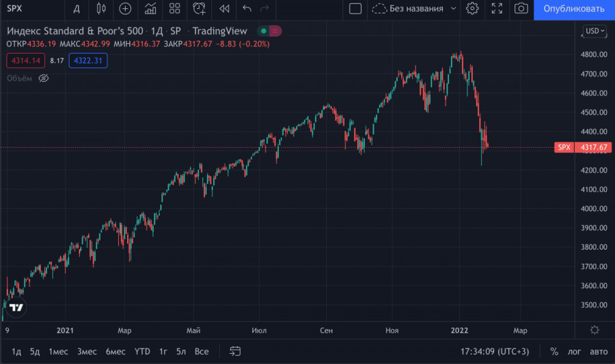Set the time range to 1мес

click(58, 352)
